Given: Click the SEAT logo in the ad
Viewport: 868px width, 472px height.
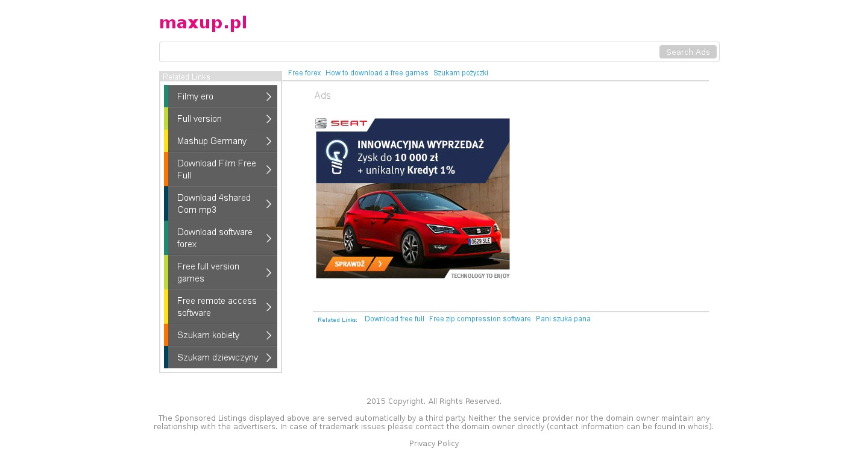Looking at the screenshot, I should pos(341,124).
